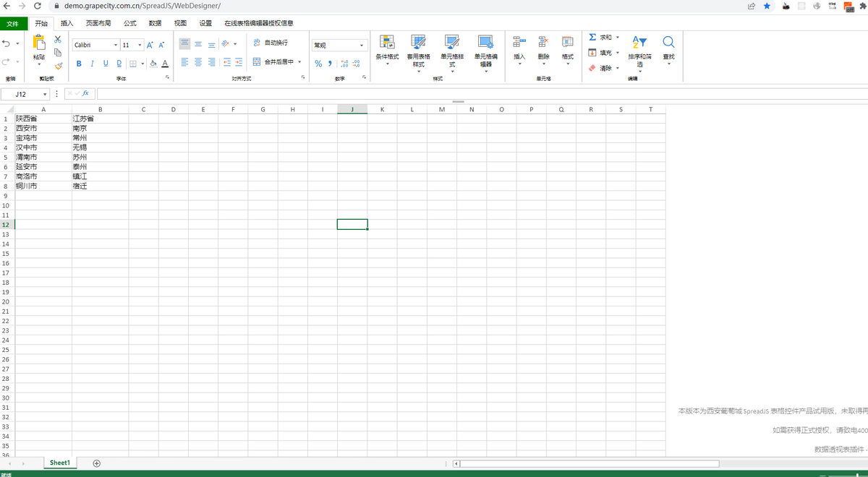Toggle Bold formatting

[80, 64]
